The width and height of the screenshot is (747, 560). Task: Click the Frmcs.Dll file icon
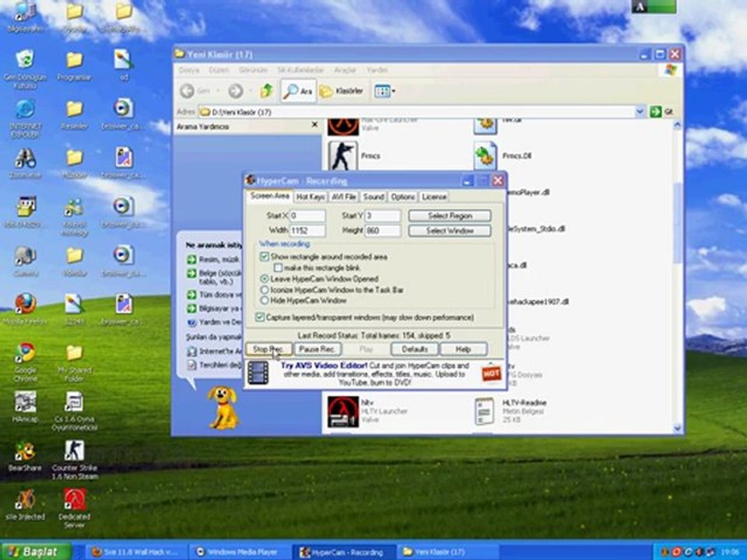click(x=486, y=156)
